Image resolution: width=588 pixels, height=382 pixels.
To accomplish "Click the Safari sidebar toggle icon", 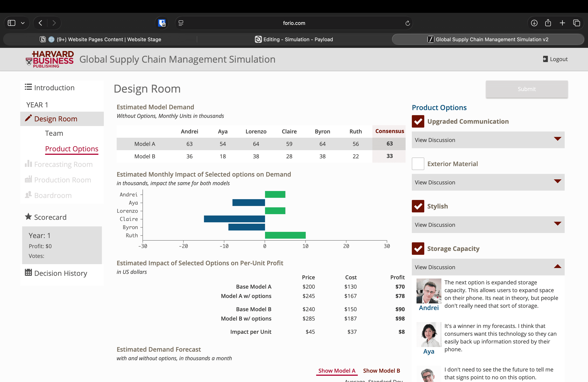I will pyautogui.click(x=12, y=23).
